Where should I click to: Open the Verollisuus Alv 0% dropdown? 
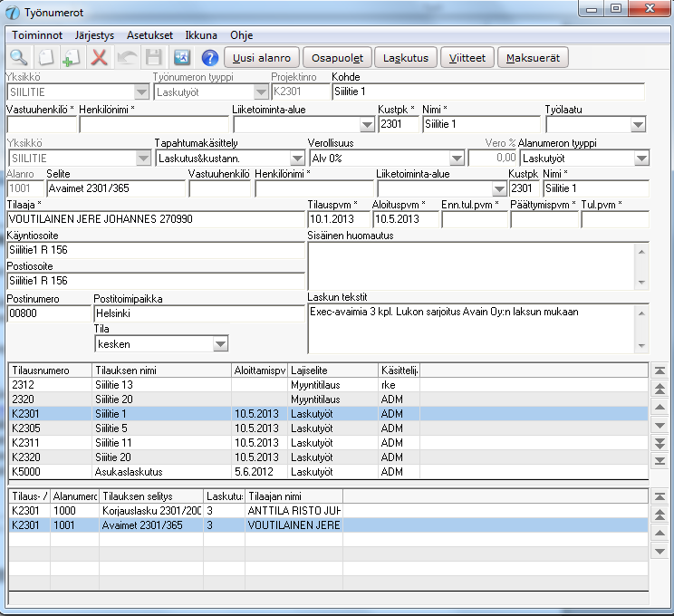[x=457, y=159]
